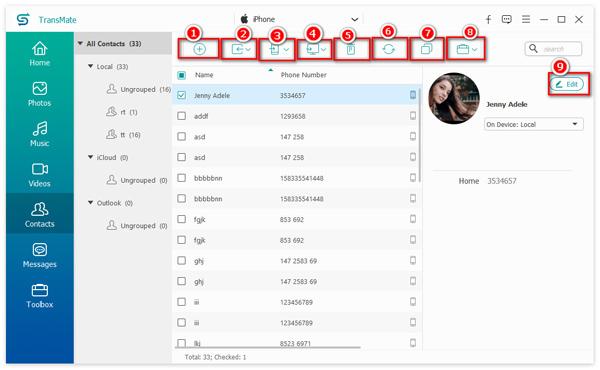
Task: Click the search magnifier icon
Action: pyautogui.click(x=533, y=49)
